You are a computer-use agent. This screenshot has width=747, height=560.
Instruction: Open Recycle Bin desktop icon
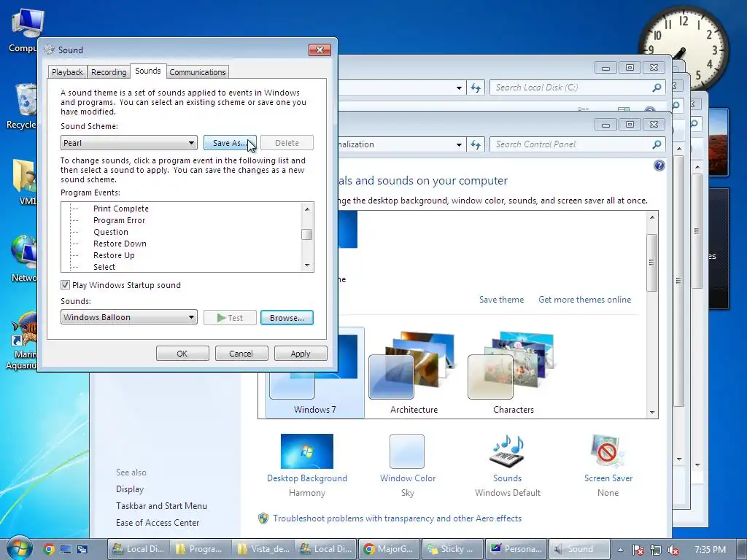point(23,106)
